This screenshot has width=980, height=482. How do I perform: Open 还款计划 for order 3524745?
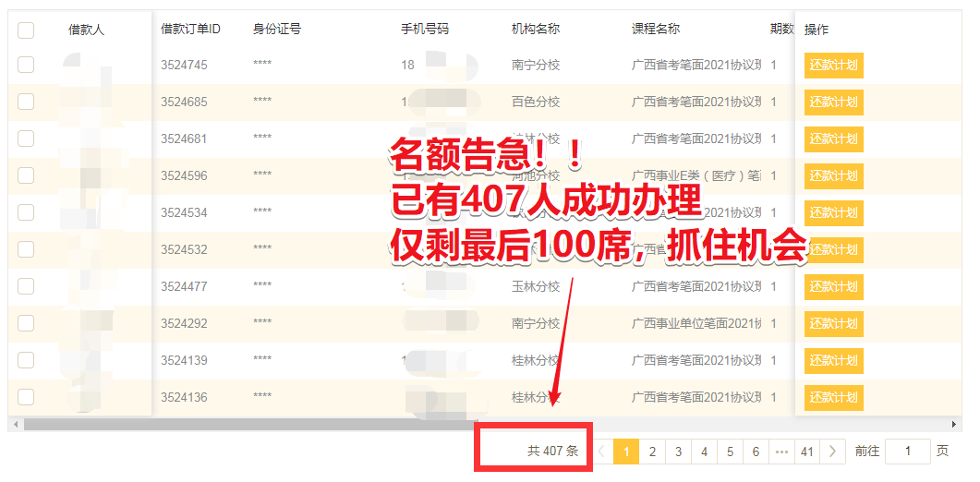point(833,66)
